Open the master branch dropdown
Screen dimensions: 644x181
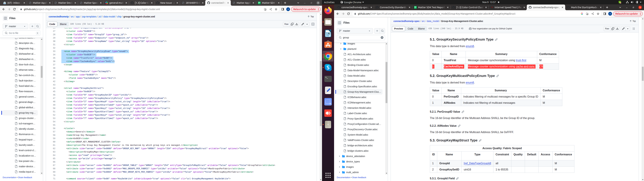point(15,26)
